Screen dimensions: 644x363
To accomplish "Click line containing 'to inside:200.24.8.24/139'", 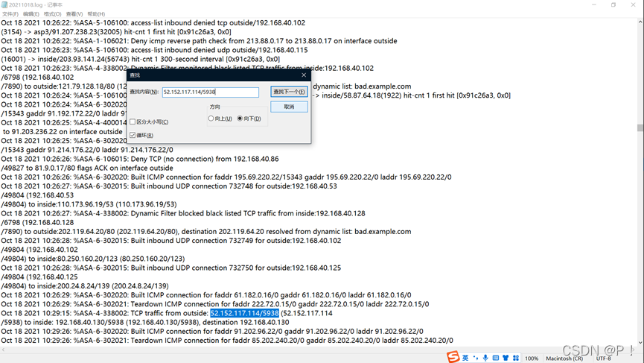I will click(85, 286).
